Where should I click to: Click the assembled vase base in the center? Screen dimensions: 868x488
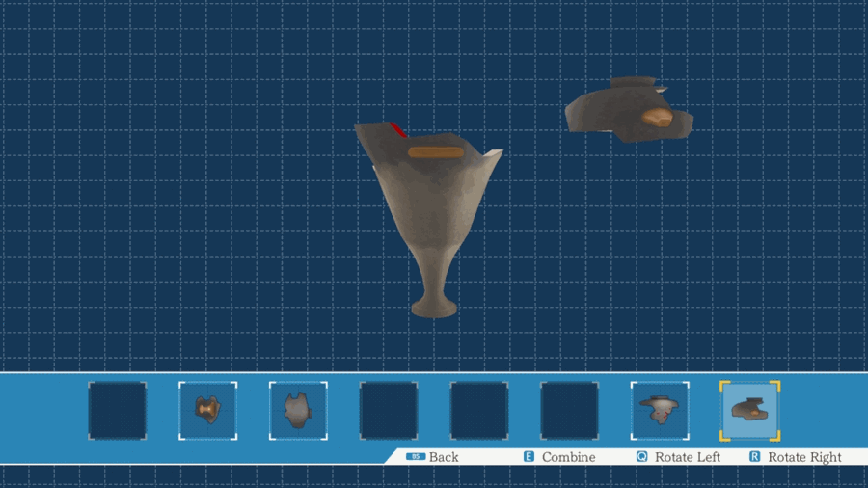[x=430, y=220]
